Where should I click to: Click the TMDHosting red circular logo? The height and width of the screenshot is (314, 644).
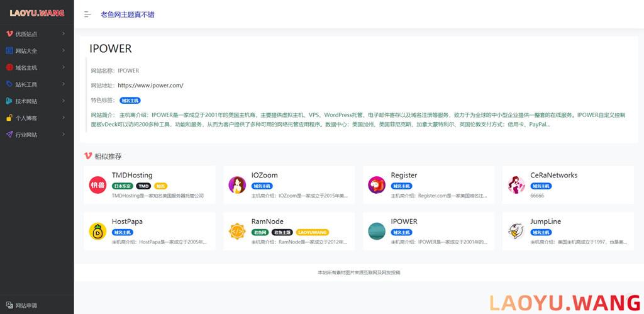[97, 185]
